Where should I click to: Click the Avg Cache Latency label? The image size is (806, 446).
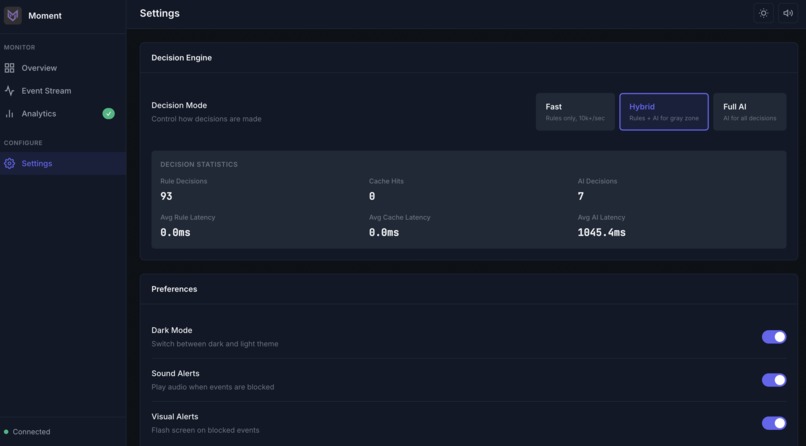(x=399, y=217)
